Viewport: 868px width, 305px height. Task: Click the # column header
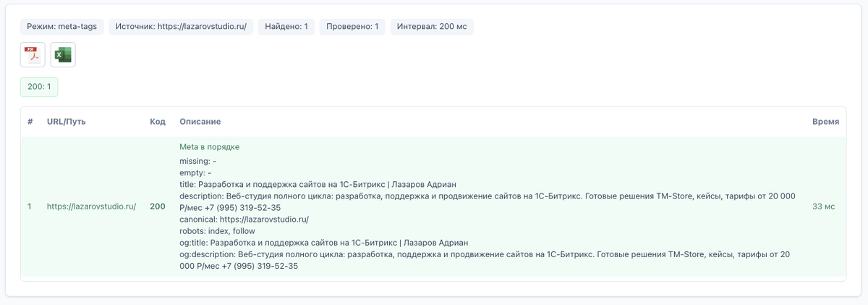coord(30,122)
